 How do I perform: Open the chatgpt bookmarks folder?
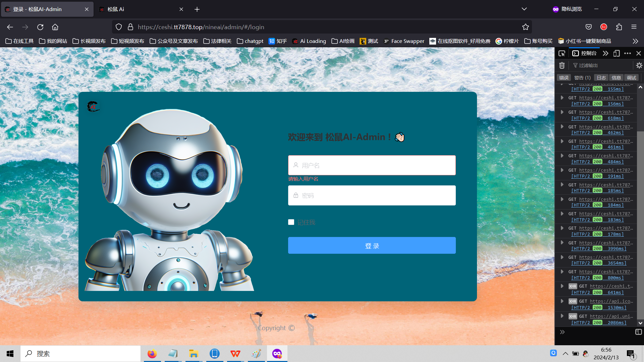tap(250, 41)
